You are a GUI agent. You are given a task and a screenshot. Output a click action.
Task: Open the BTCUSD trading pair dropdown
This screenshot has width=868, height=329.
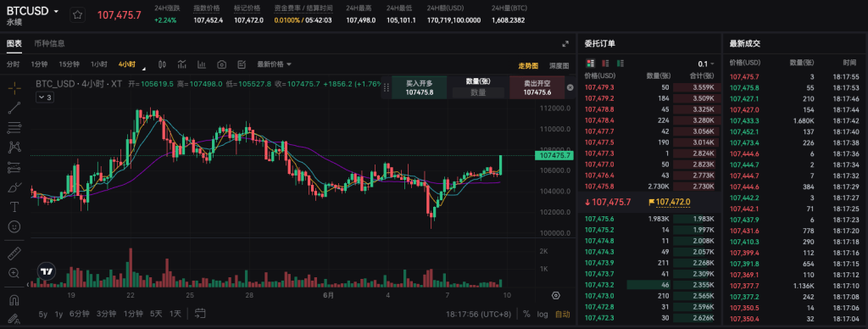(33, 11)
